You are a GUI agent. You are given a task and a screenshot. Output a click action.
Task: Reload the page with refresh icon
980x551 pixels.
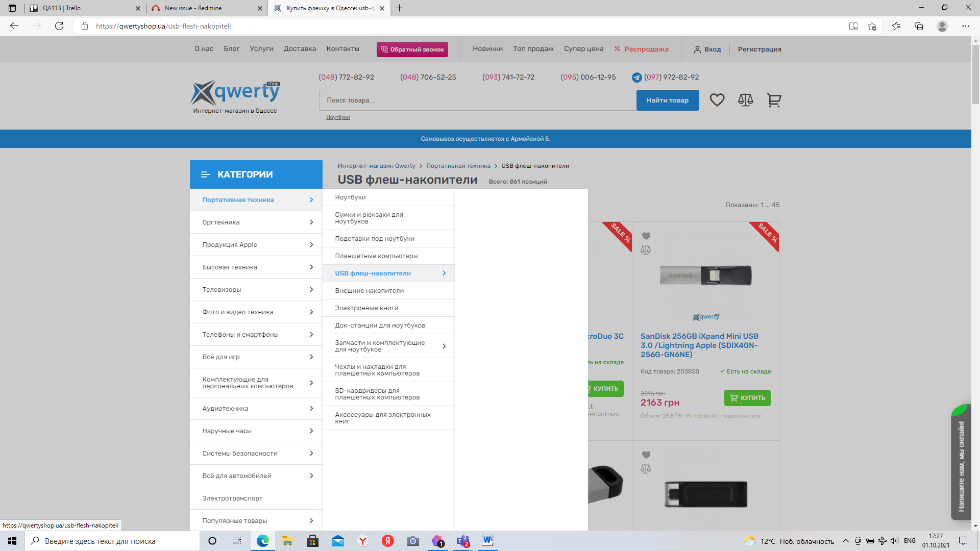(x=59, y=26)
